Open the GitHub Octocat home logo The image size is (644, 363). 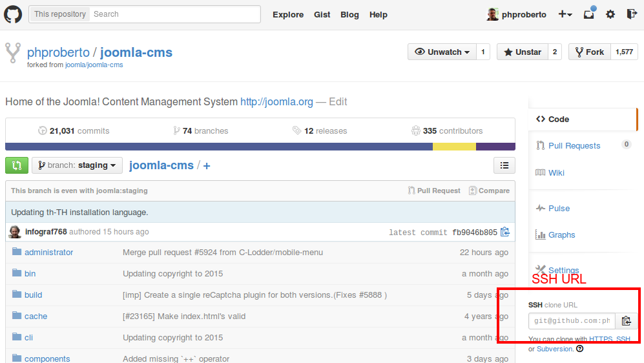[13, 14]
